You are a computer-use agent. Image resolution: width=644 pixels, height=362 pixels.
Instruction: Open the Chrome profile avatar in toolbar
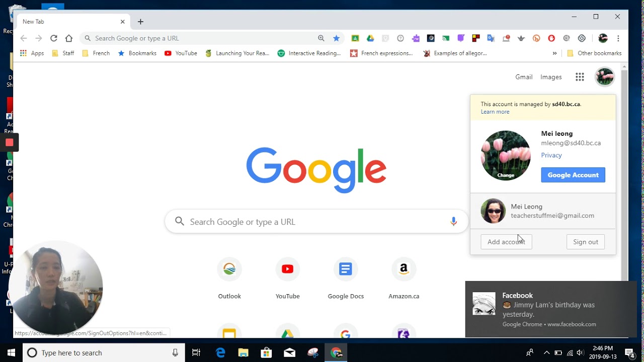pos(603,38)
